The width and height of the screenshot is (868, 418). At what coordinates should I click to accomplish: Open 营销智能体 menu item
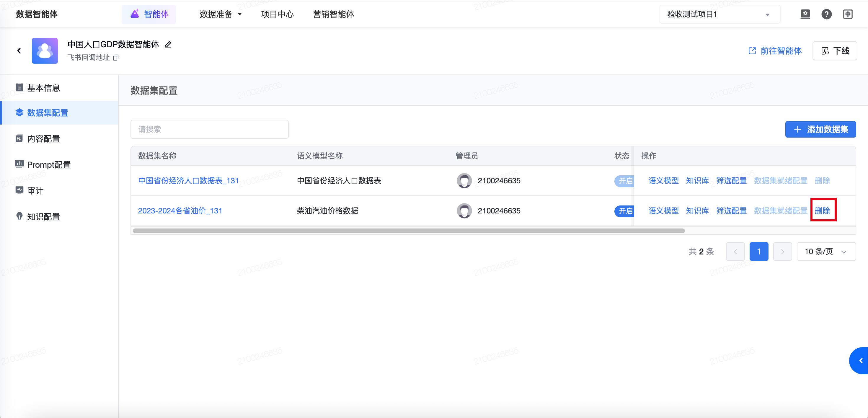click(334, 14)
